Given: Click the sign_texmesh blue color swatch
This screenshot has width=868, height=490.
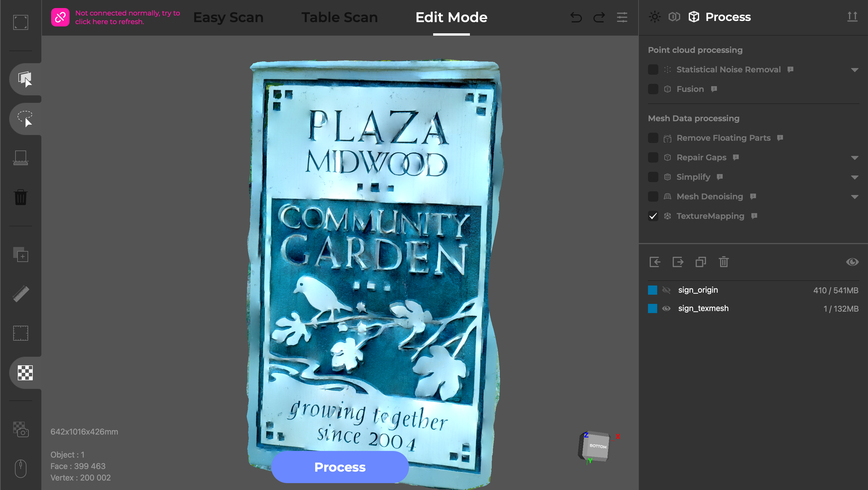Looking at the screenshot, I should [653, 308].
